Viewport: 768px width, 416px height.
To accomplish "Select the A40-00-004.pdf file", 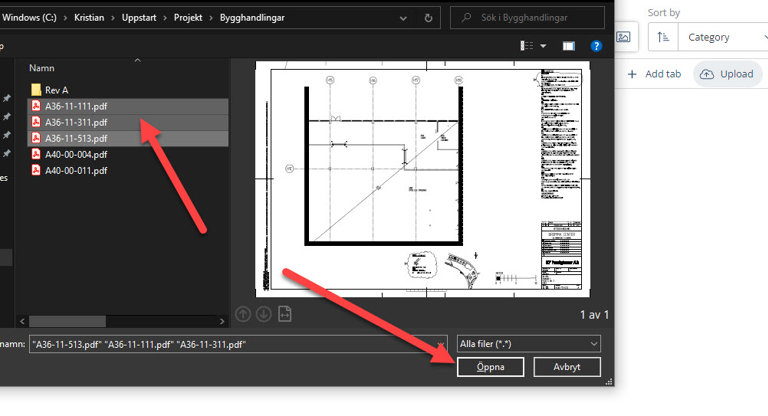I will [75, 154].
